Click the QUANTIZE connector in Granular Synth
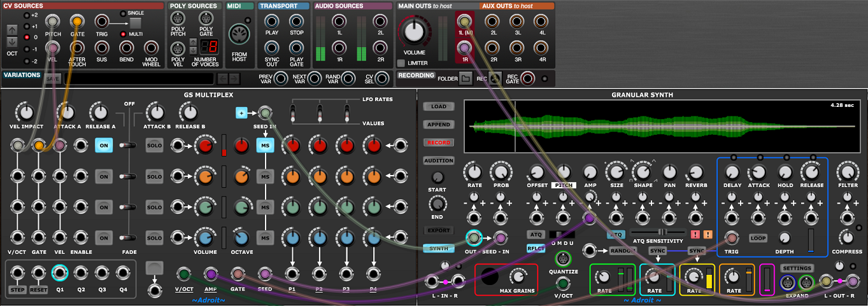Viewport: 868px width, 306px height. (x=562, y=258)
